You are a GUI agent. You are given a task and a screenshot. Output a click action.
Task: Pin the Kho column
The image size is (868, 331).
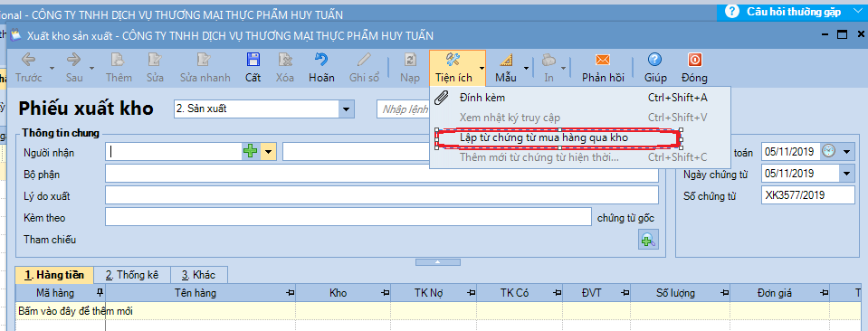[x=386, y=293]
